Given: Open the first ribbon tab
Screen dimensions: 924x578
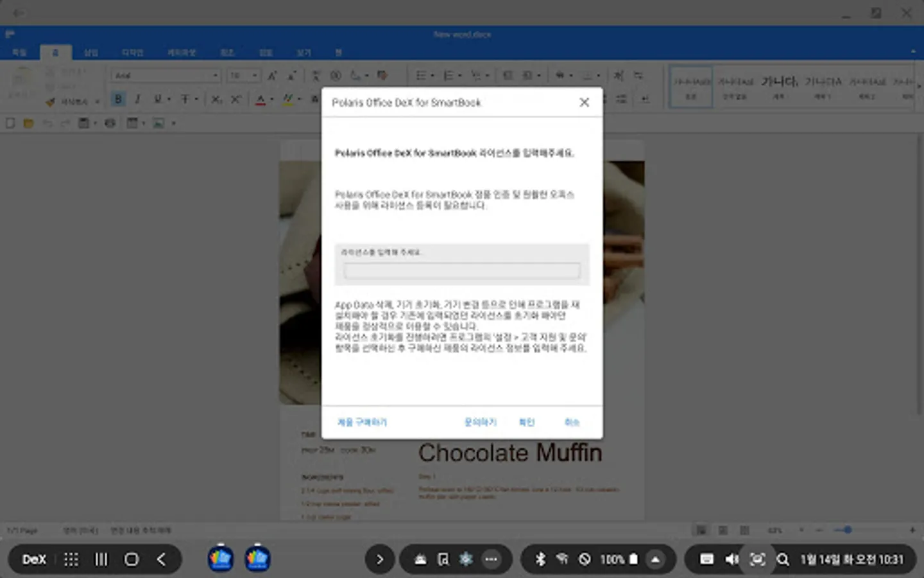Looking at the screenshot, I should pyautogui.click(x=19, y=53).
